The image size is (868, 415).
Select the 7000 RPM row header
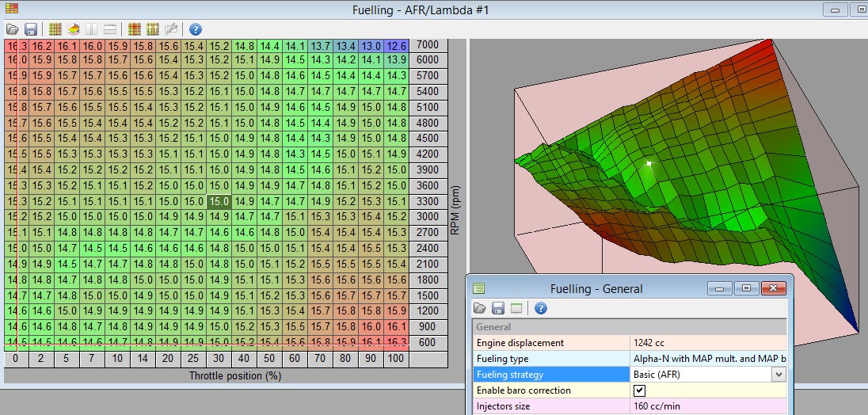tap(428, 46)
